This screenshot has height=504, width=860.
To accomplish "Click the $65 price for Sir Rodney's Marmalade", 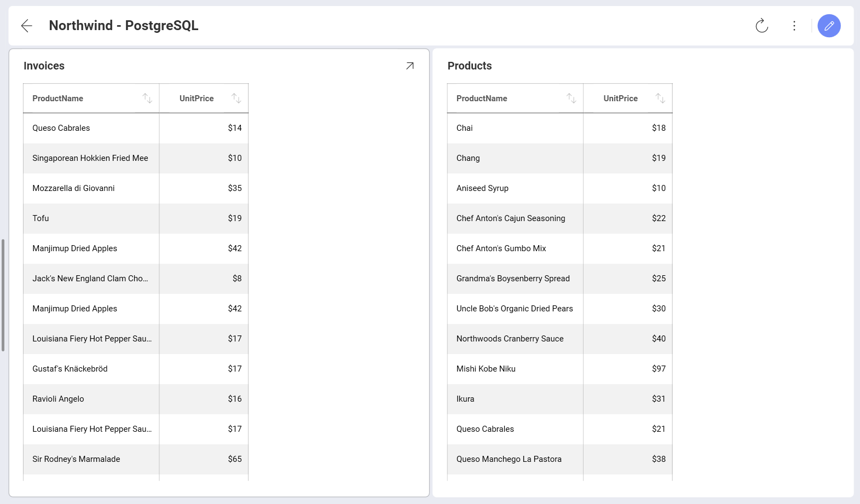I will [235, 459].
